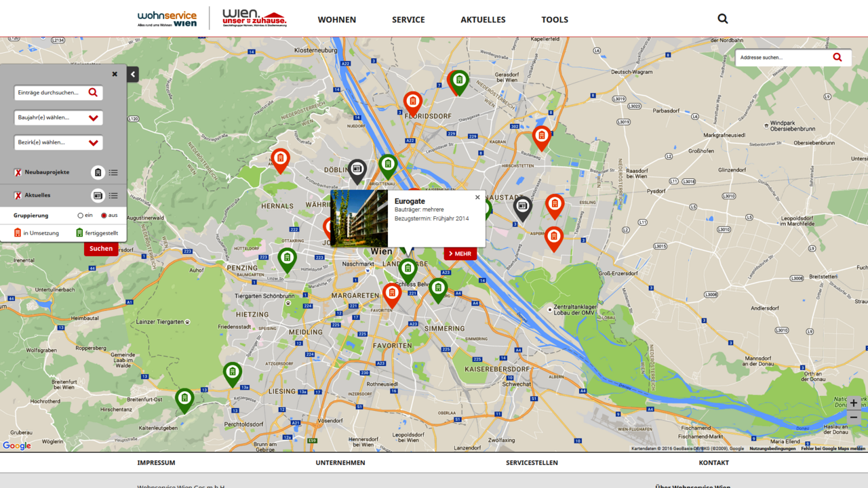Set Gruppierung to aus

point(104,216)
